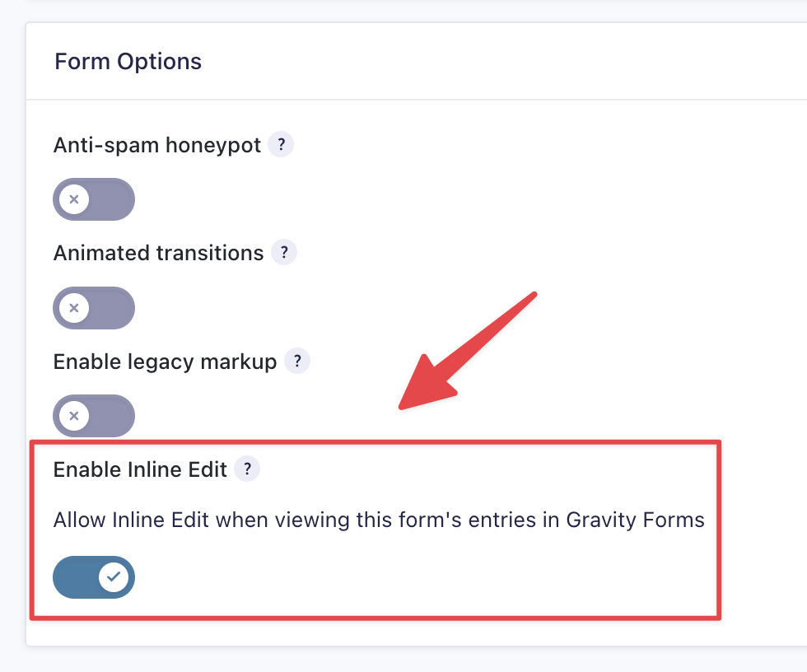Click the words Gravity Forms in description
Screen dimensions: 807x672
click(x=635, y=520)
